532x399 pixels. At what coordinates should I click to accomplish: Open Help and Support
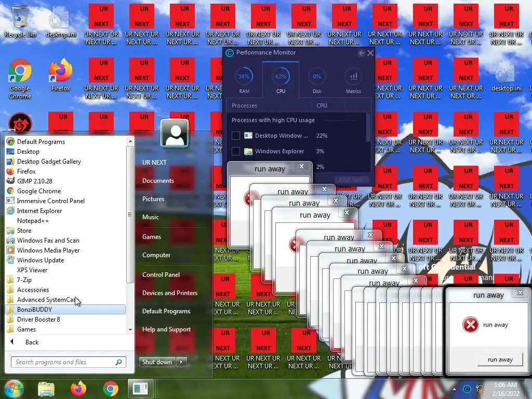tap(166, 329)
